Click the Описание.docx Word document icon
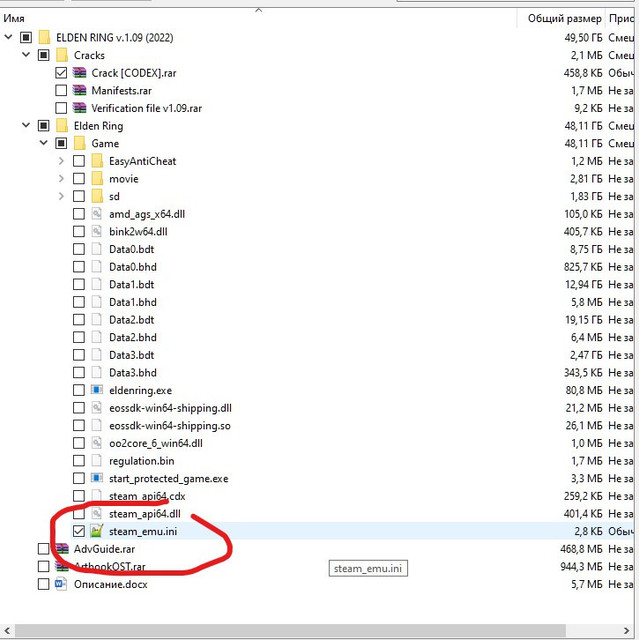 pos(61,584)
